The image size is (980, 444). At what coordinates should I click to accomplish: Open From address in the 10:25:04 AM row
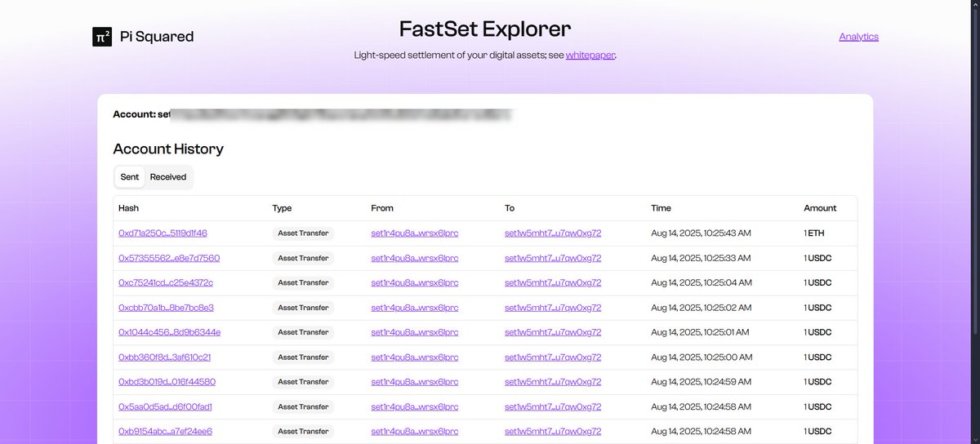pyautogui.click(x=415, y=282)
